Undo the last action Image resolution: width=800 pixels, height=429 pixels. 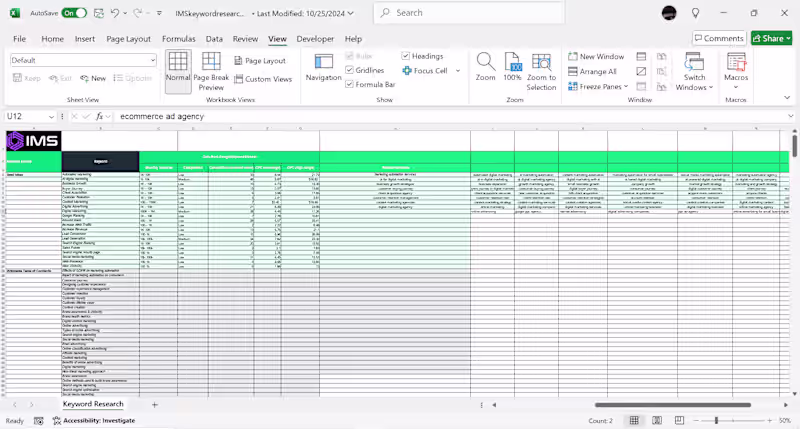pos(115,13)
